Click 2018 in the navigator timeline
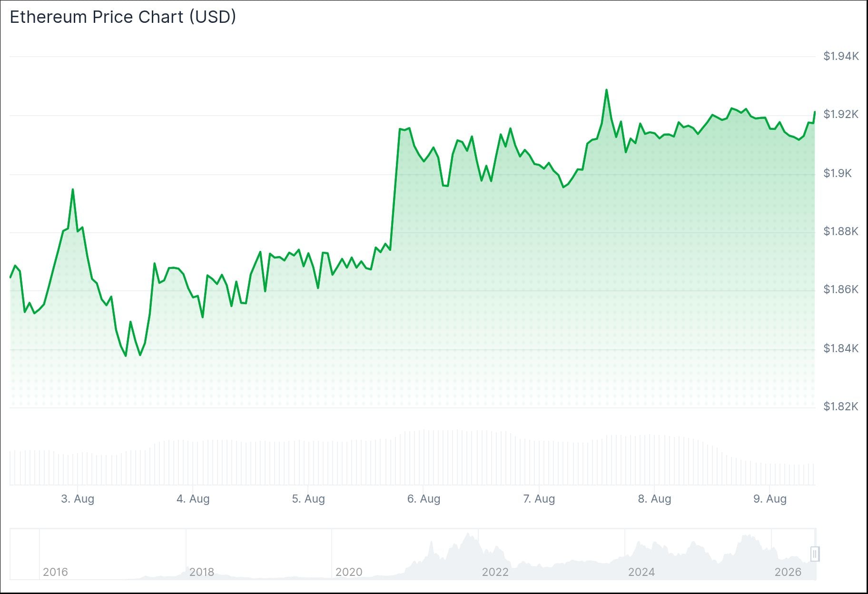Screen dimensions: 868x594 click(x=202, y=572)
